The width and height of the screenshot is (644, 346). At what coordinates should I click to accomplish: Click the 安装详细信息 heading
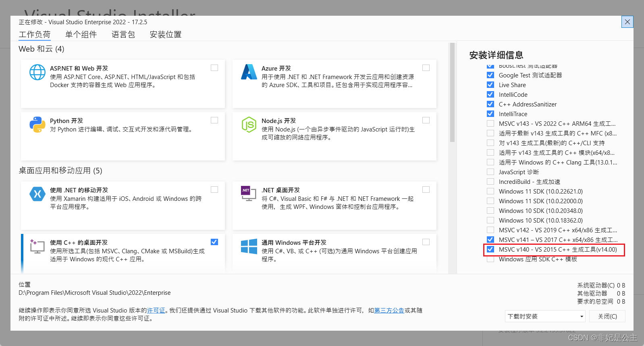(496, 55)
